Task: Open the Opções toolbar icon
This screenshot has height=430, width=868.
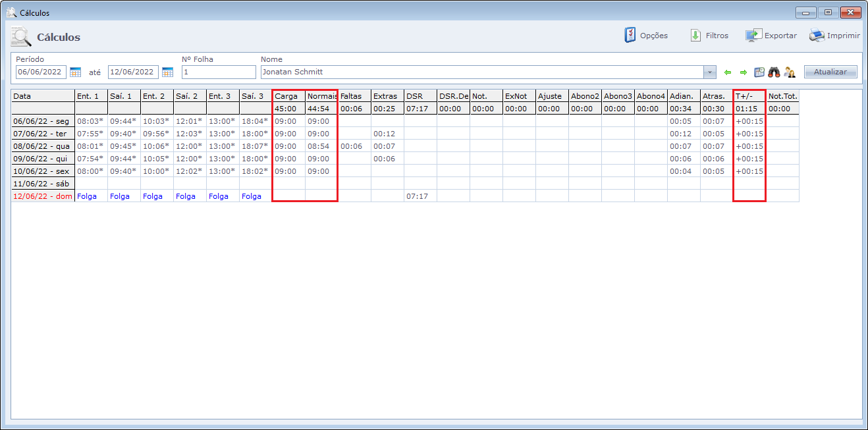Action: tap(630, 36)
